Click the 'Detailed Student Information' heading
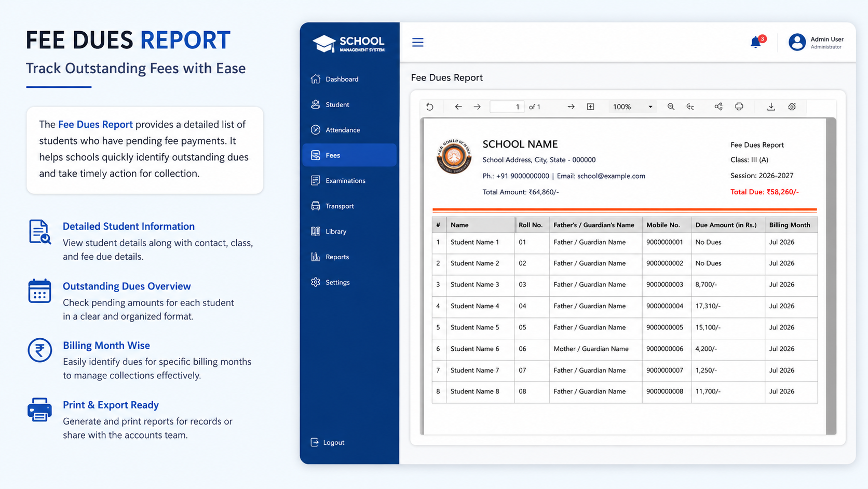 click(x=129, y=226)
